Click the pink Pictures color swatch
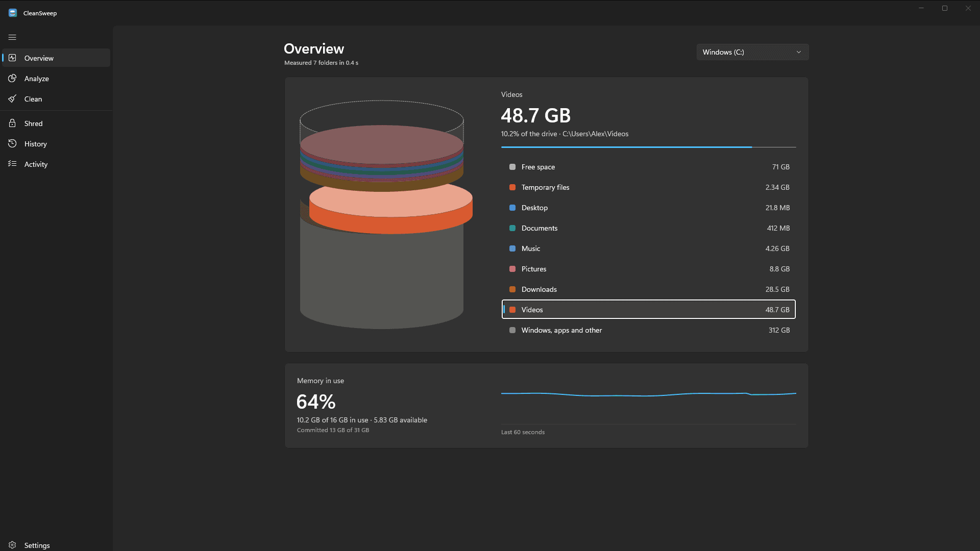The height and width of the screenshot is (551, 980). (x=512, y=269)
